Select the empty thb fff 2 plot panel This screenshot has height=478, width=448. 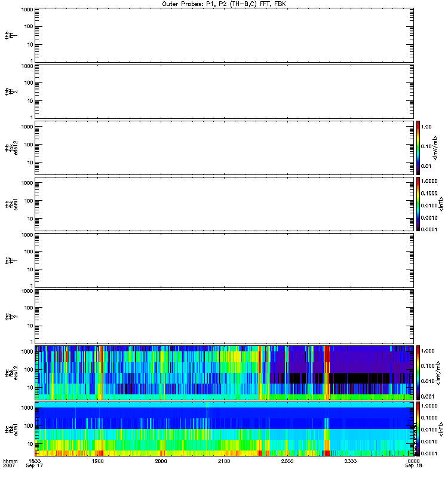tap(224, 92)
